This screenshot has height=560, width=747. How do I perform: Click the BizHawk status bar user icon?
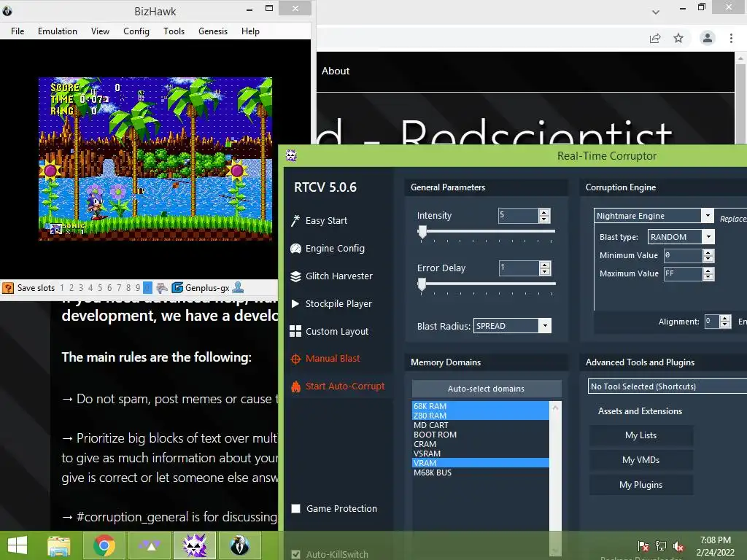tap(239, 287)
